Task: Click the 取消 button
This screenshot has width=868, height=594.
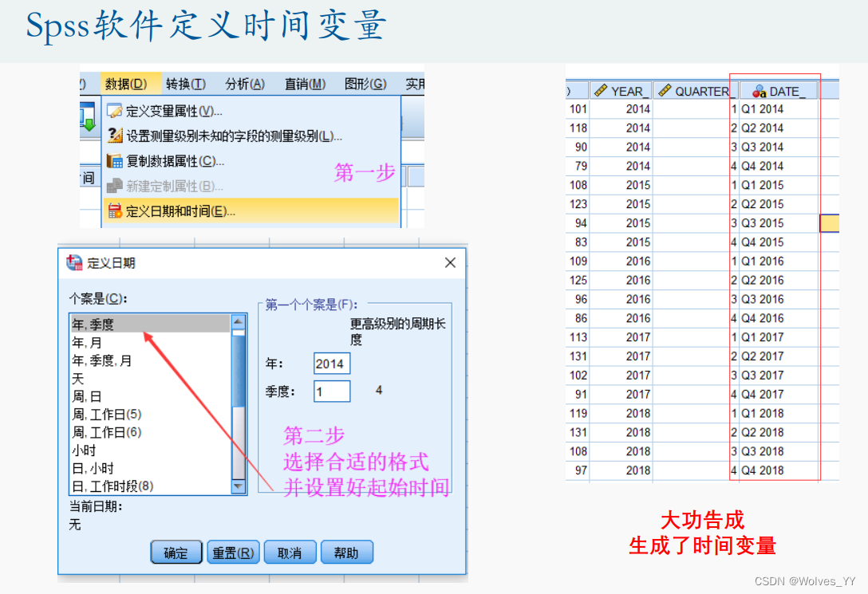Action: tap(290, 553)
